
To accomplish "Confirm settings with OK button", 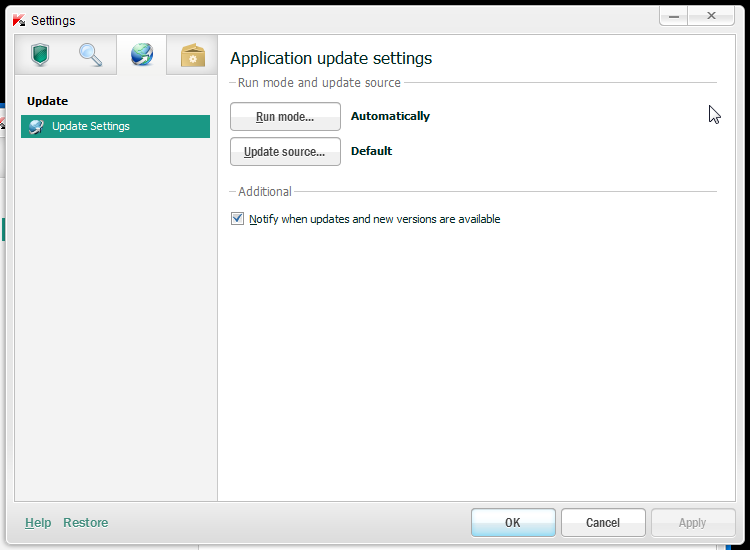I will click(x=513, y=523).
